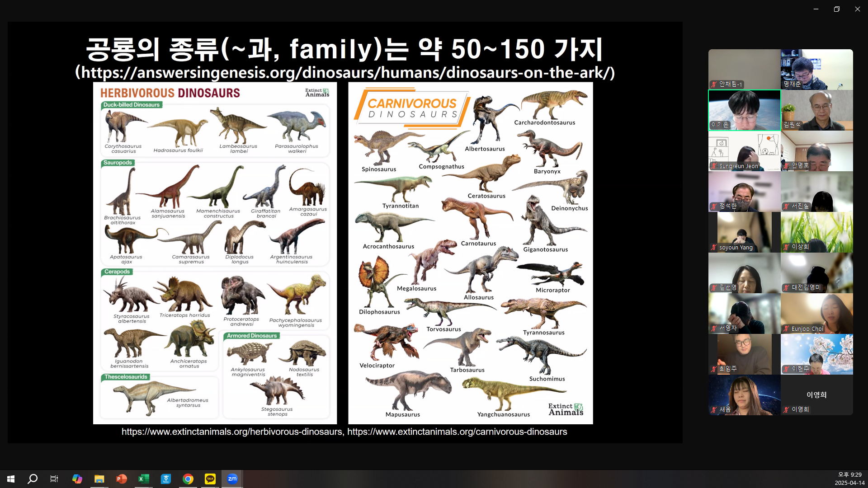Select the 안명호 participant video tile
Screen dimensions: 868x488
[817, 151]
